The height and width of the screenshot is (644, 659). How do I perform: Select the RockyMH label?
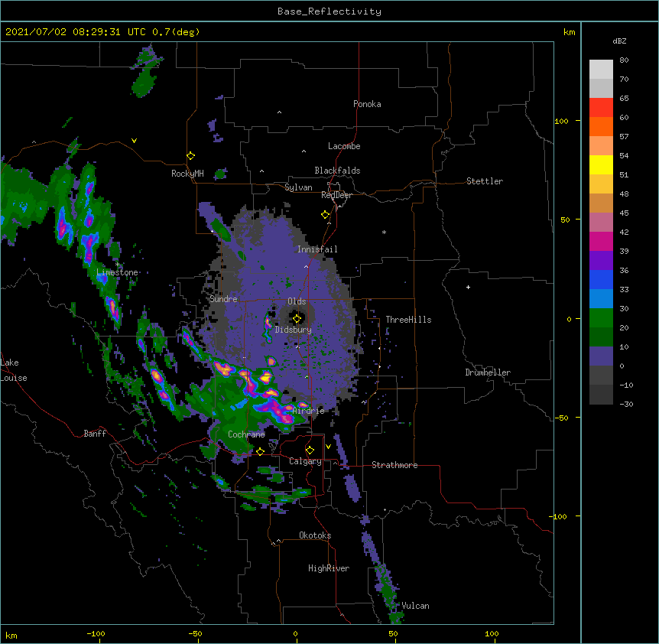point(187,174)
